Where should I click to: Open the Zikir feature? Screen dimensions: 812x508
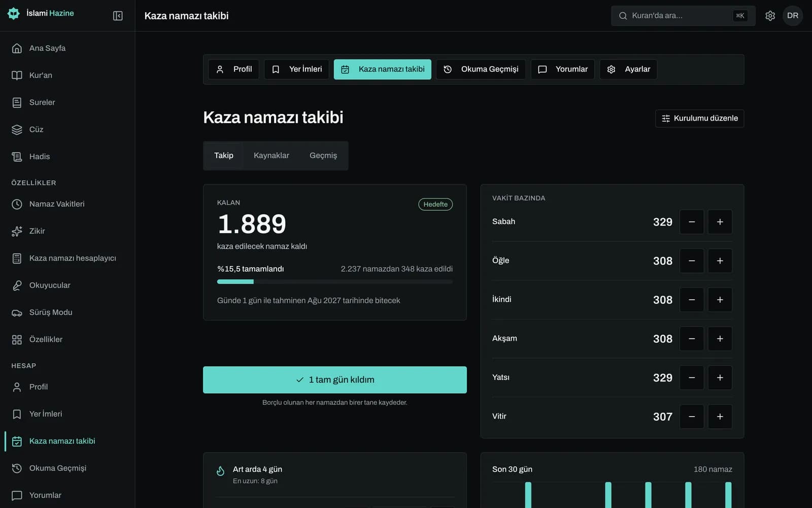coord(67,231)
